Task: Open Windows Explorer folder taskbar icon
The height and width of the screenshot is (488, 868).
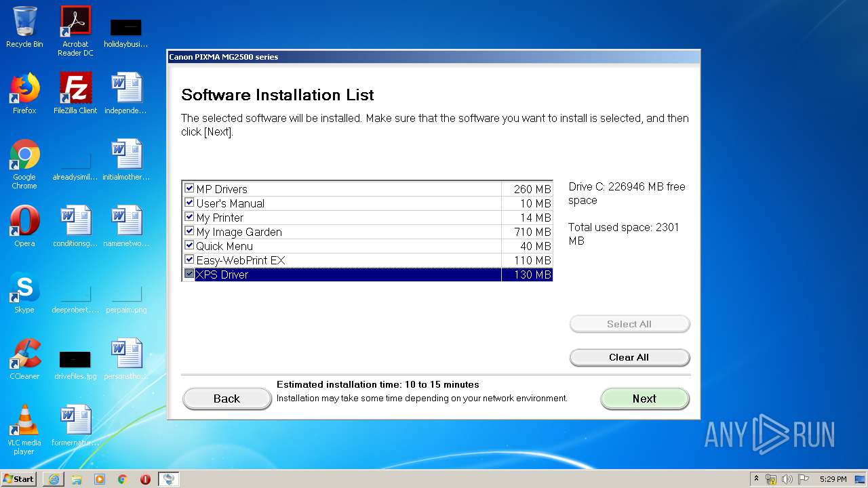Action: 77,479
